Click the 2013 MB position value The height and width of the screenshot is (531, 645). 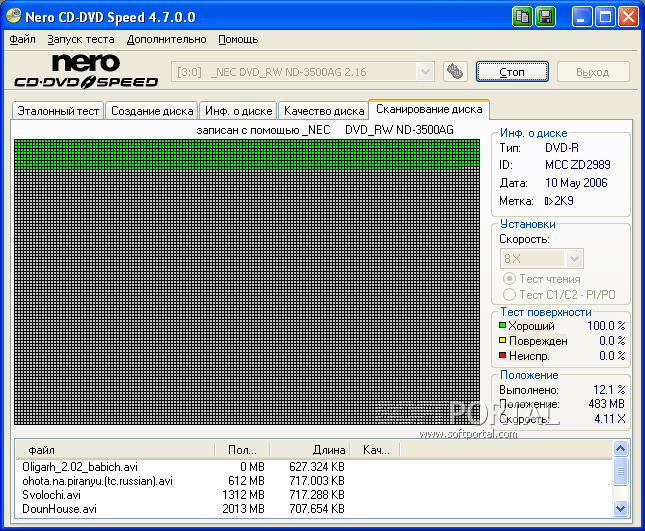click(244, 509)
